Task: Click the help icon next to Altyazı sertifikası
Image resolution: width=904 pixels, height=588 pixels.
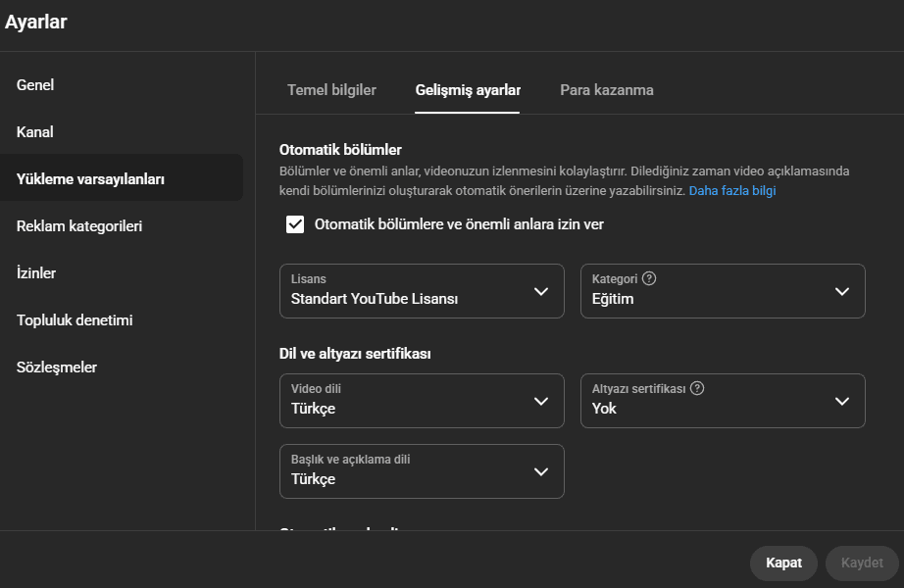Action: 697,388
